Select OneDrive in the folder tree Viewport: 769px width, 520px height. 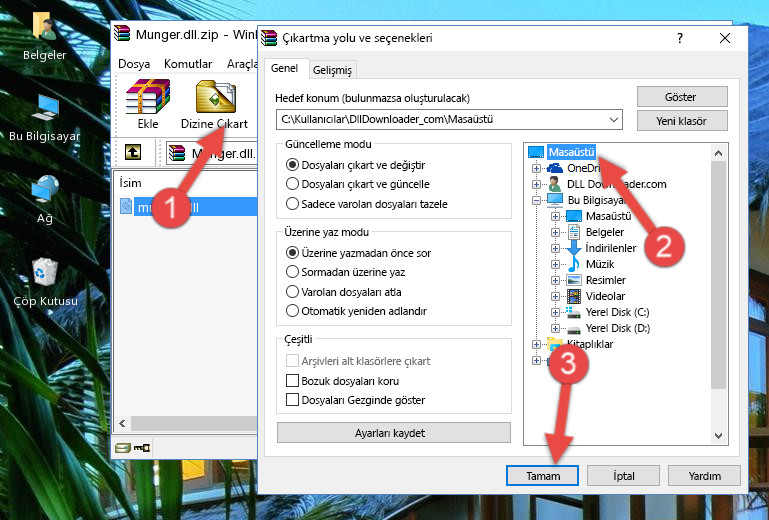pyautogui.click(x=583, y=168)
